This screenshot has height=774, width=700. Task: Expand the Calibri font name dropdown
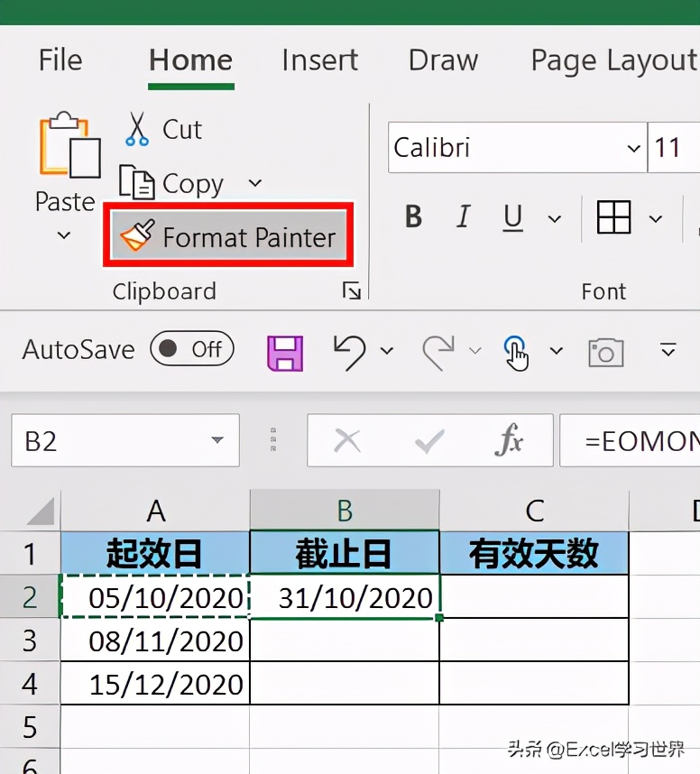[633, 148]
